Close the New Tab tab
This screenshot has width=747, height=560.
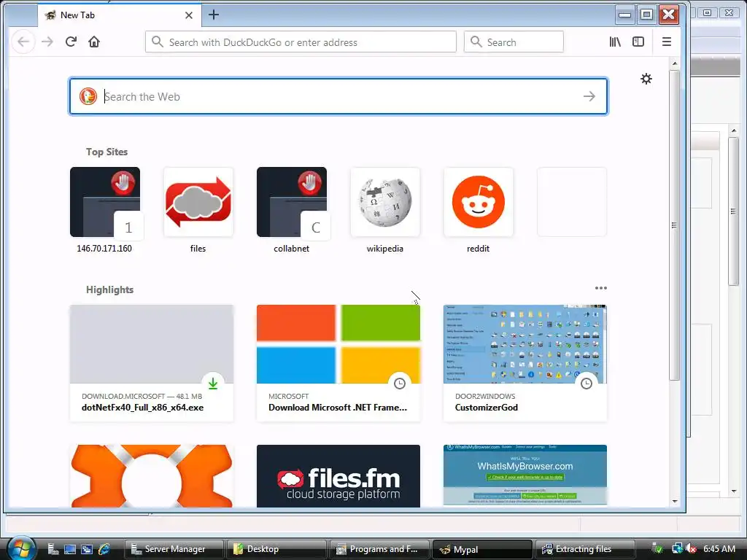click(x=189, y=15)
